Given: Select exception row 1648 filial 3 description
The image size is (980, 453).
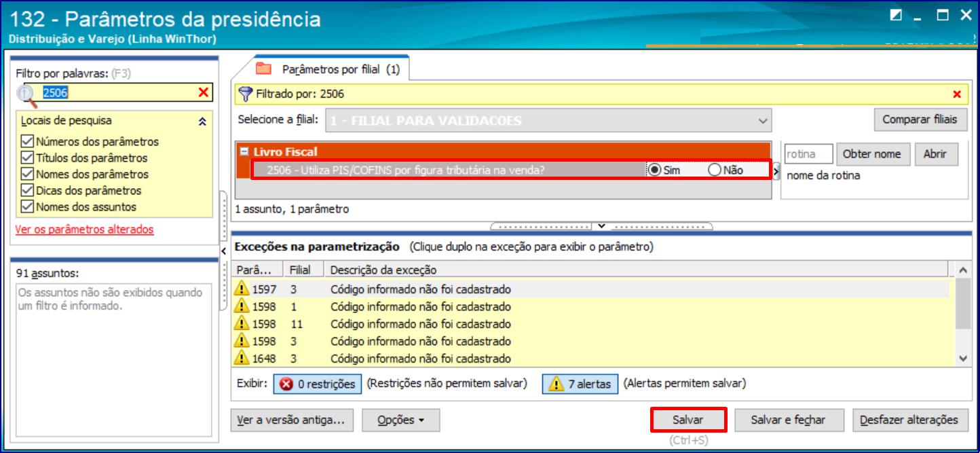Looking at the screenshot, I should coord(420,359).
